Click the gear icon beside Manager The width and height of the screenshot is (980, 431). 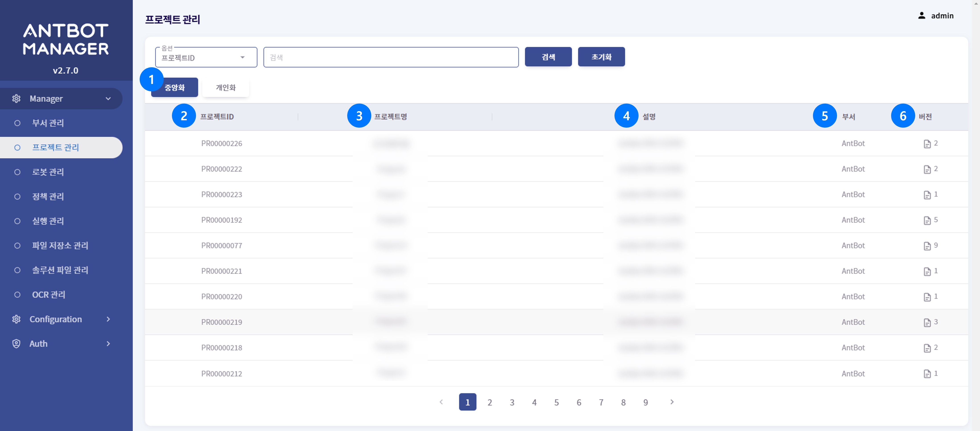[17, 98]
